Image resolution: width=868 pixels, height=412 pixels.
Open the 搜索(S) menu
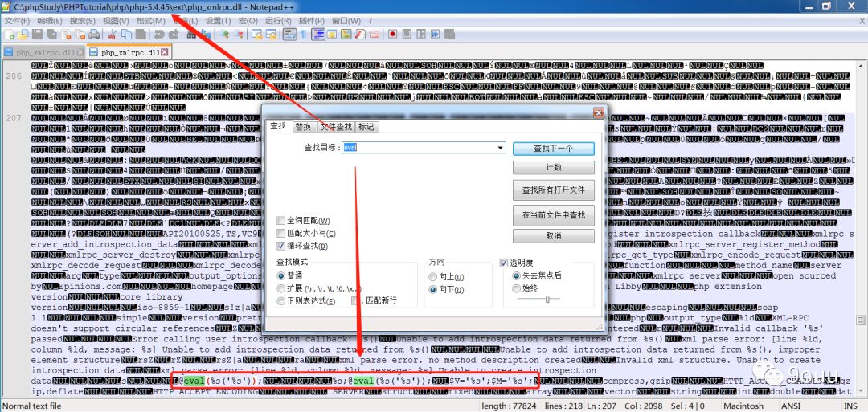tap(83, 20)
